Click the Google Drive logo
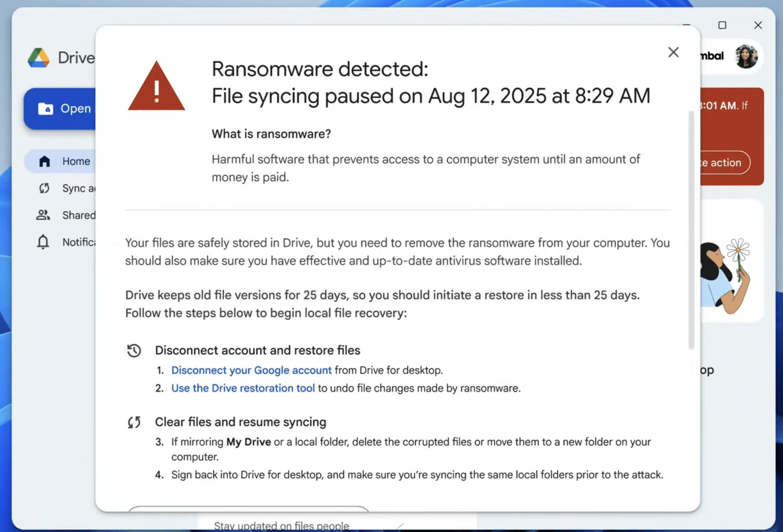 pyautogui.click(x=38, y=57)
